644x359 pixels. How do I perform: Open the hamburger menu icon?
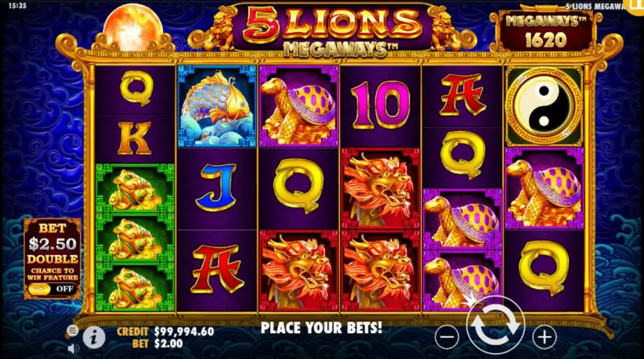(x=72, y=330)
